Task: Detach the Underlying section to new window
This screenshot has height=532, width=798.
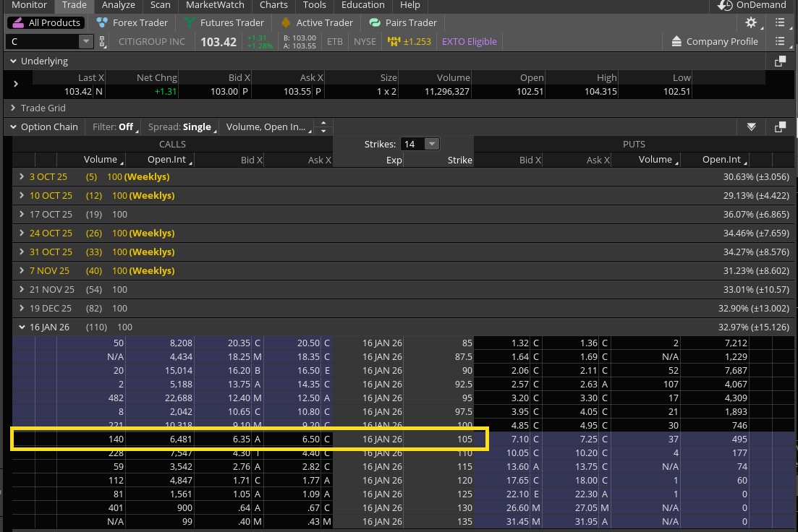Action: coord(780,61)
